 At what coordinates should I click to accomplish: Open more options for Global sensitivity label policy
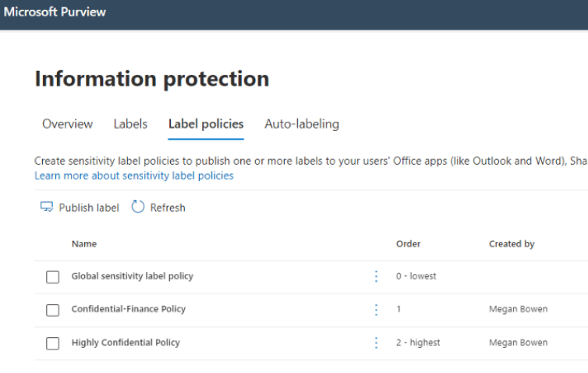[376, 276]
